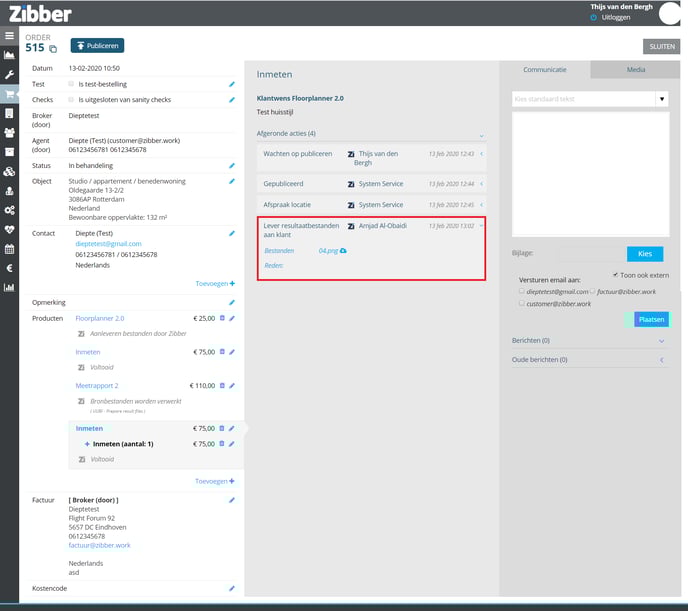Edit the Status field with pencil icon
Image resolution: width=688 pixels, height=611 pixels.
click(232, 165)
